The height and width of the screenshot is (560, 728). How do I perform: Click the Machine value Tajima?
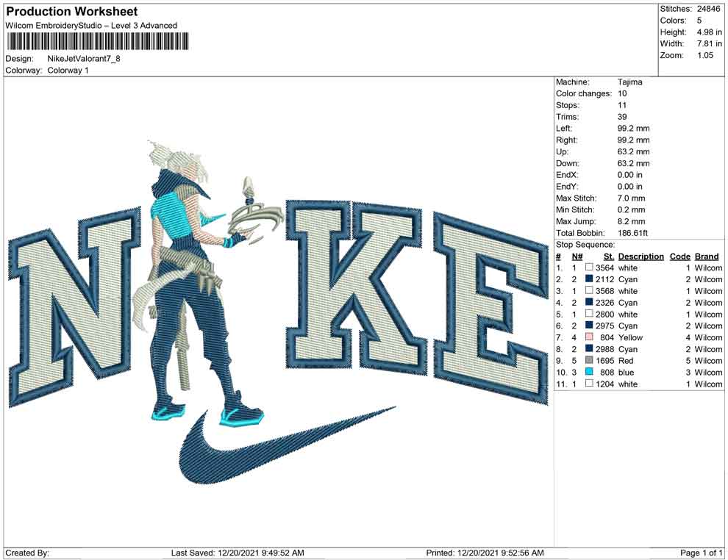(x=630, y=82)
